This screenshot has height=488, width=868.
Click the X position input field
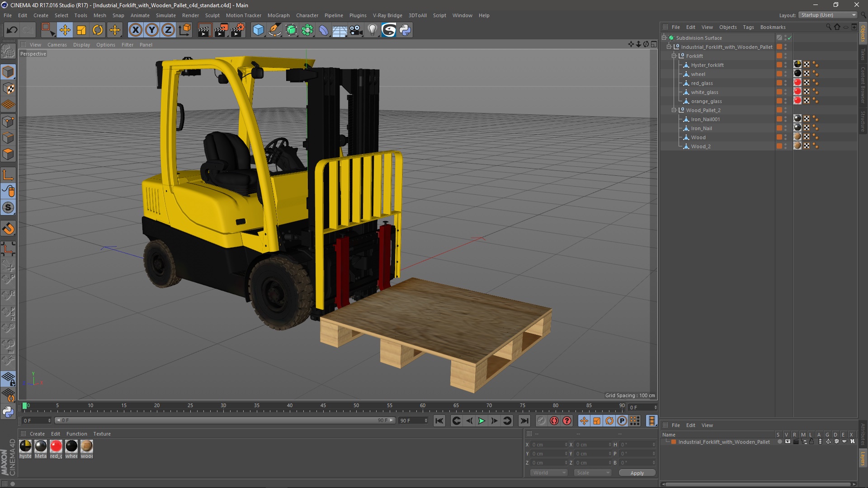point(549,445)
